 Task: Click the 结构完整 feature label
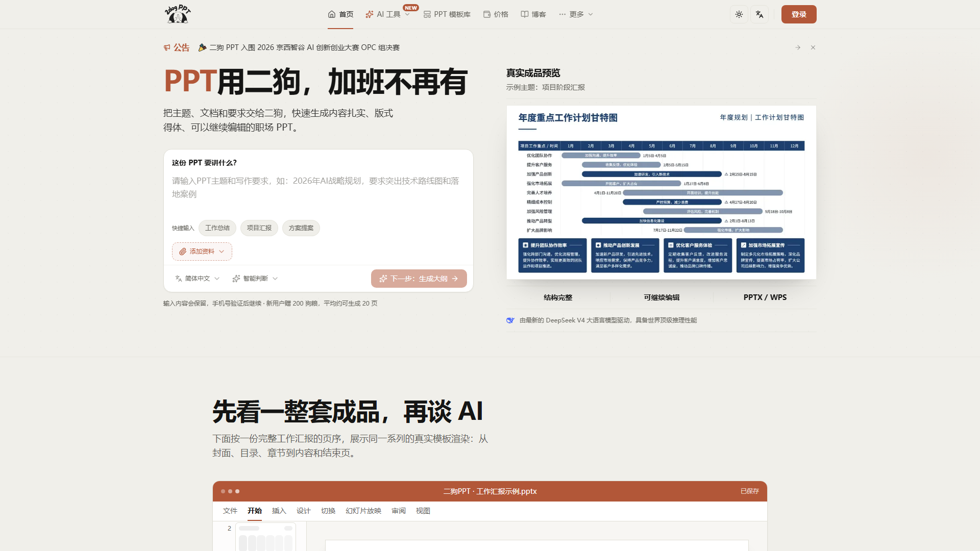pyautogui.click(x=558, y=297)
